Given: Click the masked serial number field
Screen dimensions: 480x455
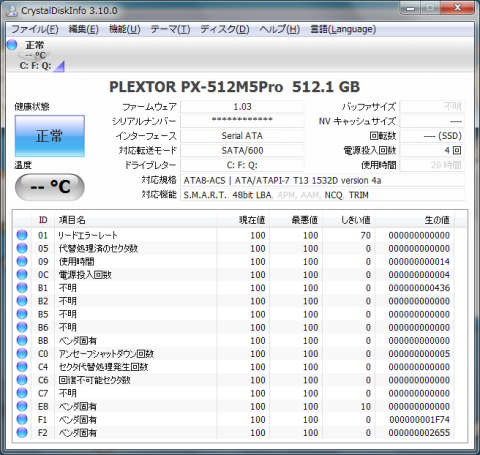Looking at the screenshot, I should point(242,121).
